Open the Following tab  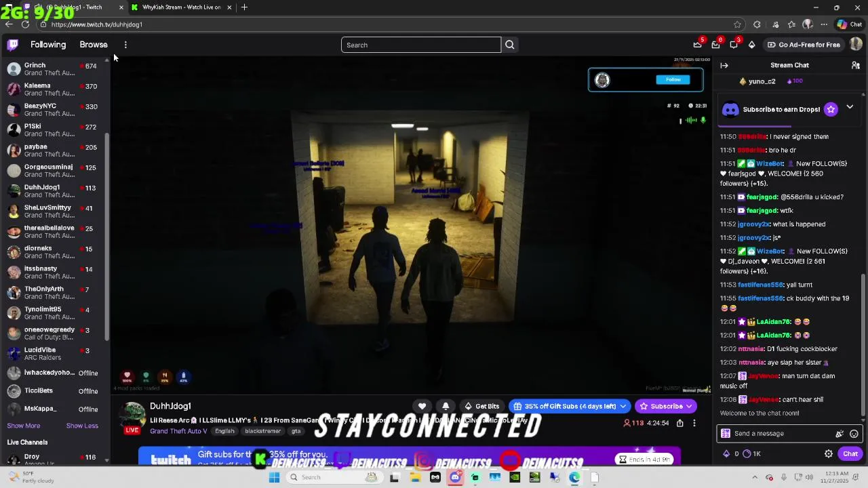(48, 45)
